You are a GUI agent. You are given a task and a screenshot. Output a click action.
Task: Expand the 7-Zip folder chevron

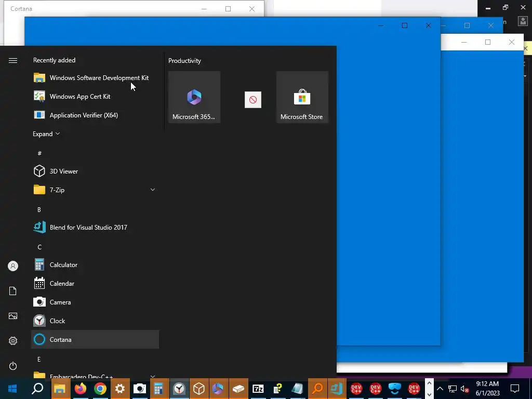[x=153, y=190]
